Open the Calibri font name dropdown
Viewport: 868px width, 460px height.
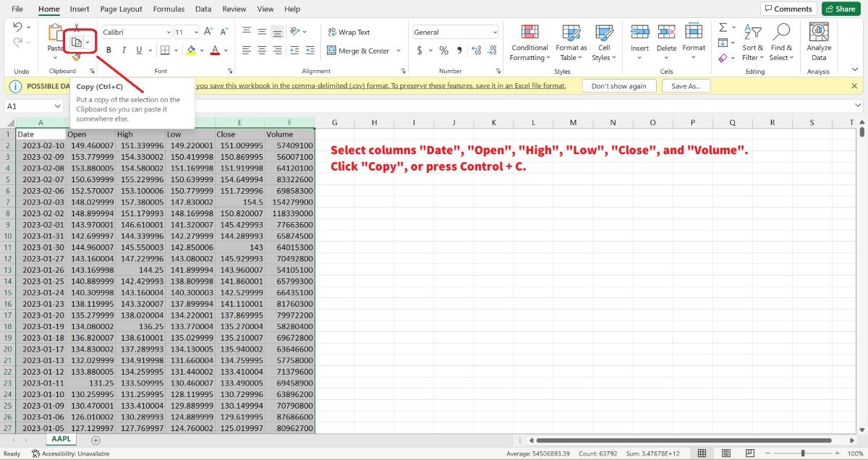pyautogui.click(x=169, y=32)
